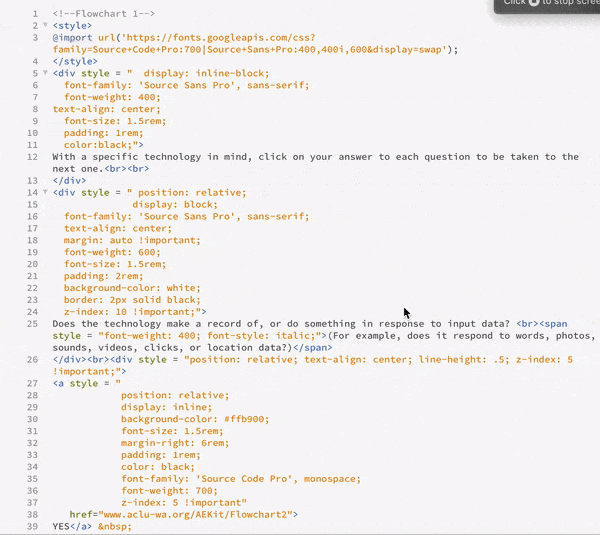
Task: Click 'text-align: center;' on line 17
Action: [x=118, y=228]
